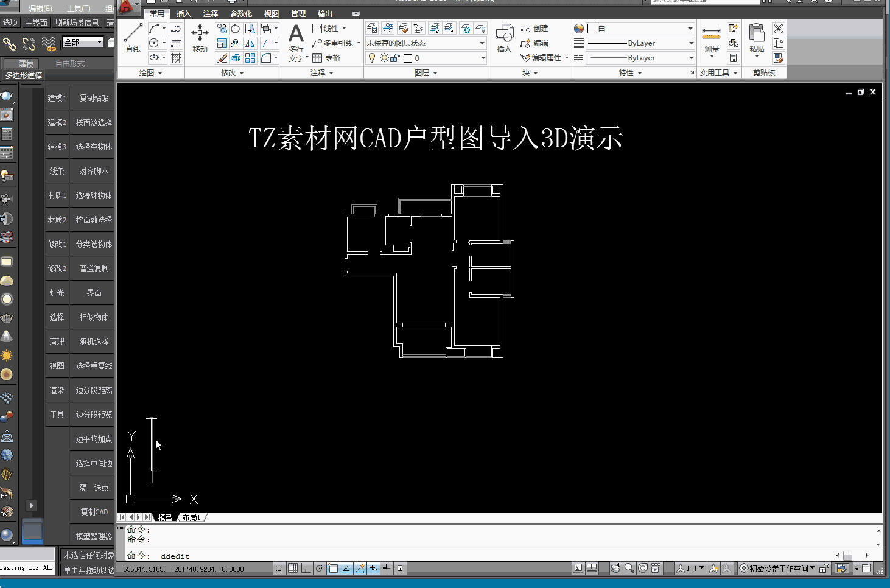Toggle layer lock padlock icon
The image size is (890, 588).
click(x=395, y=58)
